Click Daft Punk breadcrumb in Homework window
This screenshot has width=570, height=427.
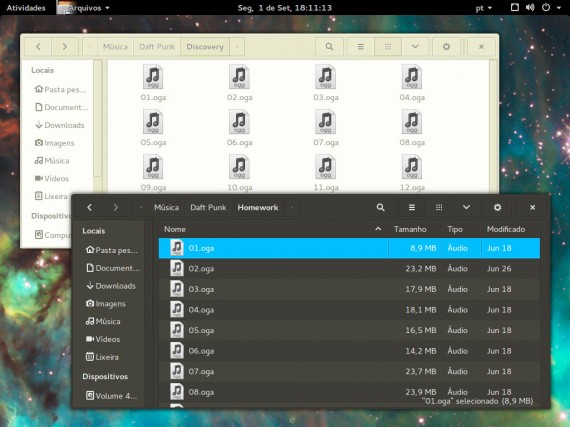pos(208,208)
